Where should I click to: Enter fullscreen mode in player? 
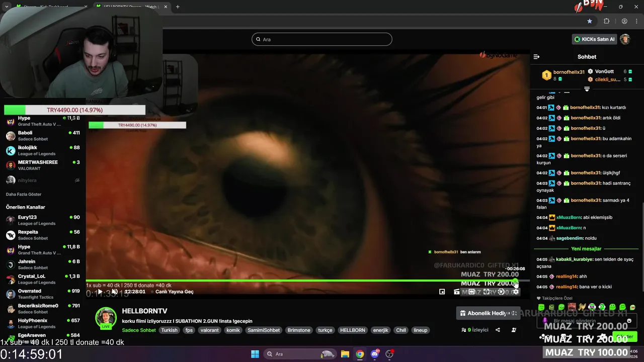[x=487, y=292]
